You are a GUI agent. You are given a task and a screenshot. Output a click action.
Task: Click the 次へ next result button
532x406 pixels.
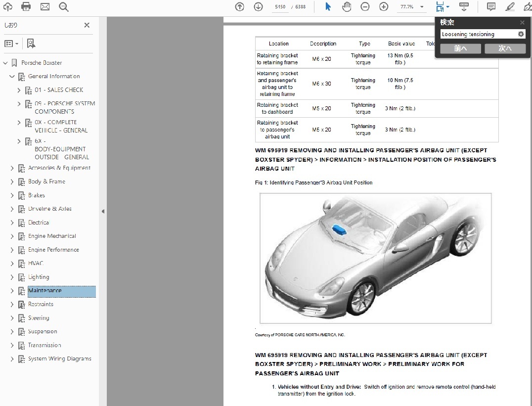[505, 48]
